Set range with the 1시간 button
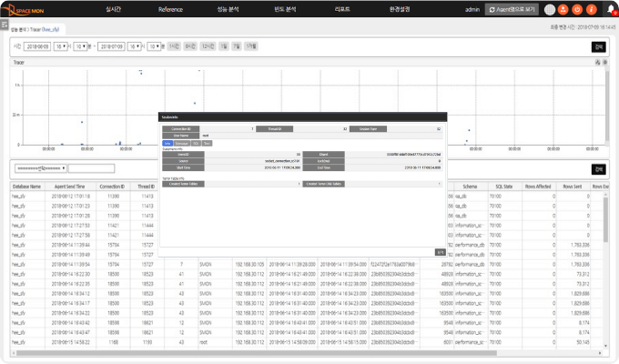619x364 pixels. click(174, 46)
